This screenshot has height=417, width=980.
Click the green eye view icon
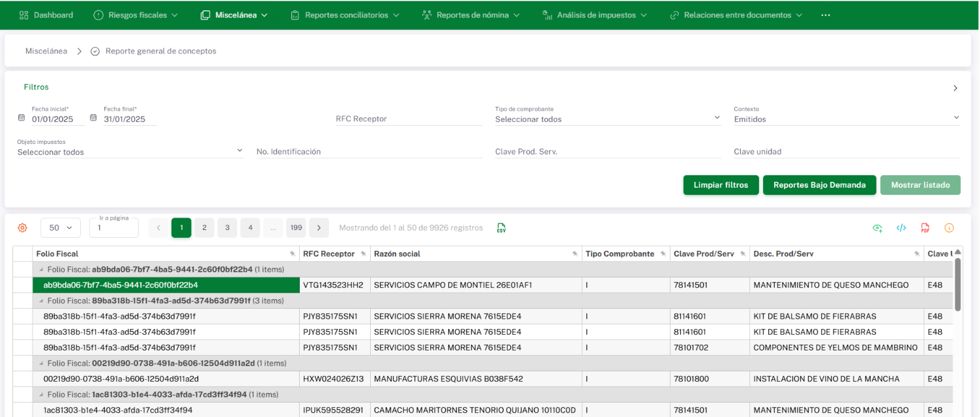(878, 228)
